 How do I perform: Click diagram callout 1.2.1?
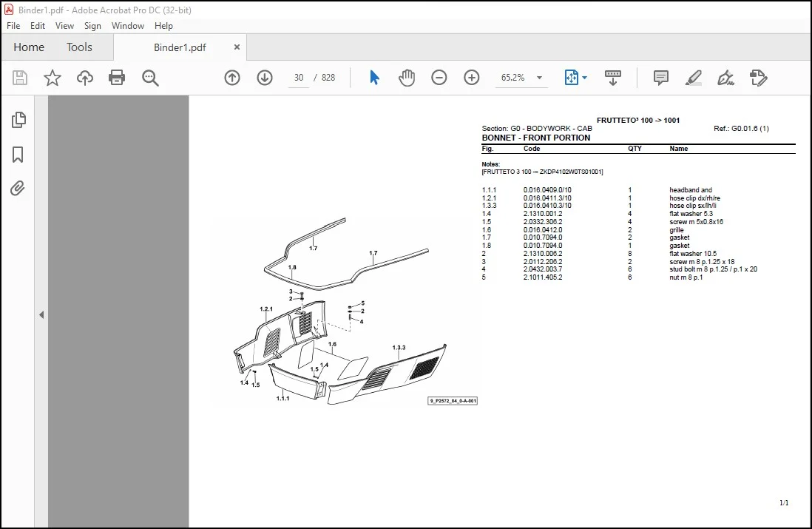coord(266,309)
